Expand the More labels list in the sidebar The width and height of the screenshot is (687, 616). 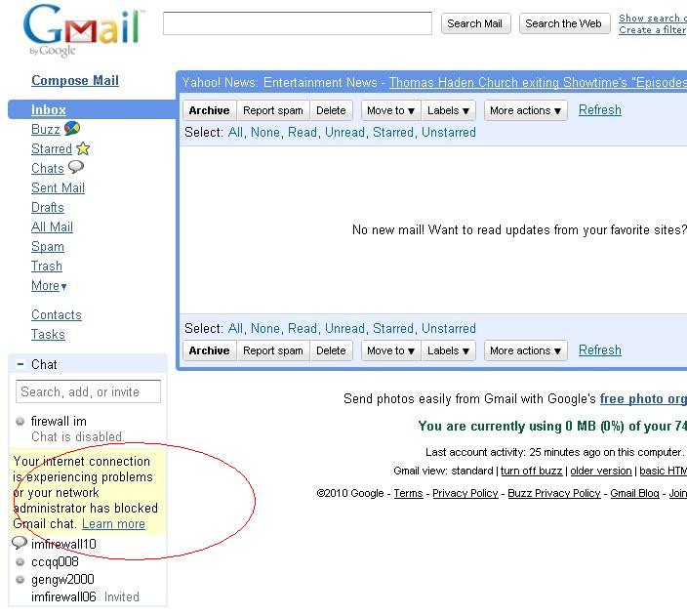pos(49,286)
